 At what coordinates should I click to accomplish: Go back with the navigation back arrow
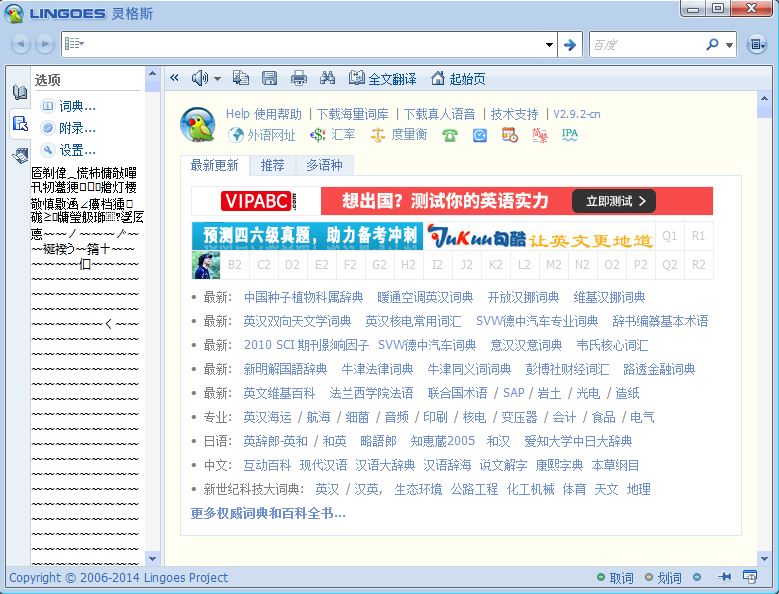pyautogui.click(x=21, y=44)
